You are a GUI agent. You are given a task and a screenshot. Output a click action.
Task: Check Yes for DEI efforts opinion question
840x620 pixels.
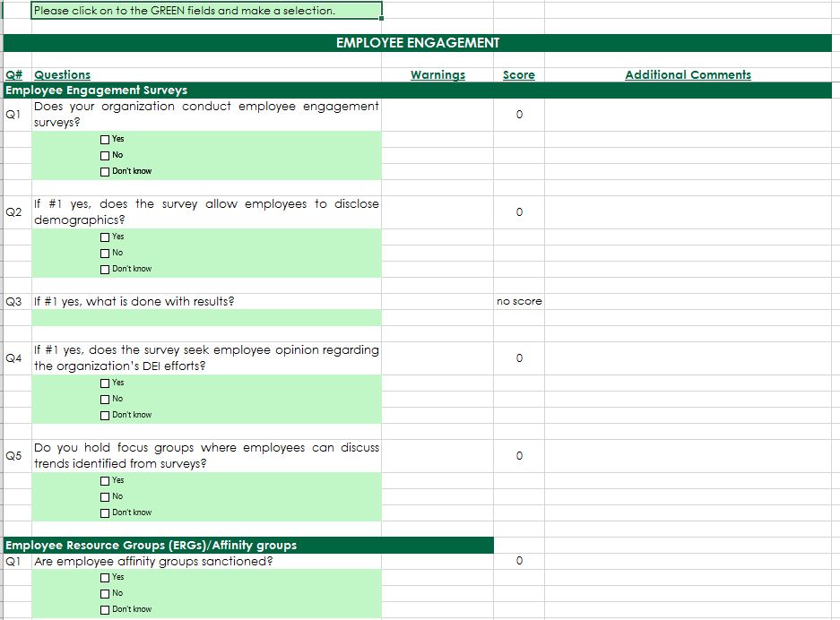pos(105,383)
